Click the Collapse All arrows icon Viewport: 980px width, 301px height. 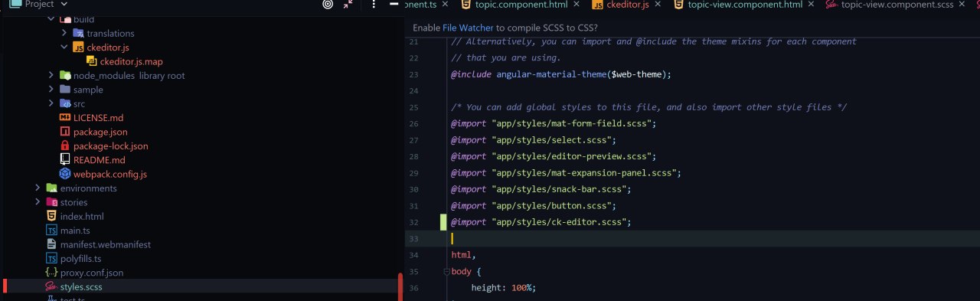pos(348,5)
